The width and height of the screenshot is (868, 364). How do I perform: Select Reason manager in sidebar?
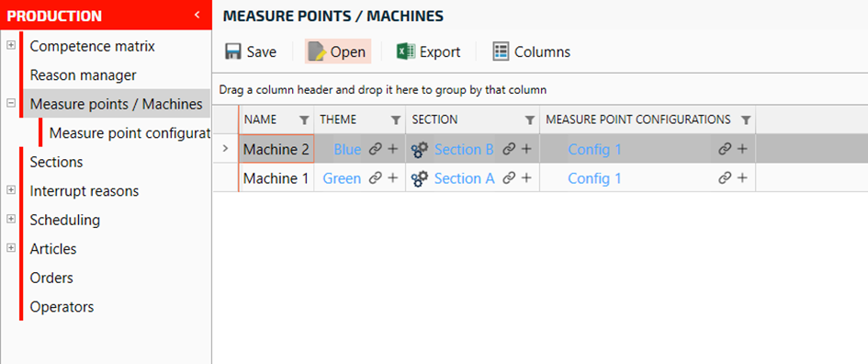pos(83,74)
